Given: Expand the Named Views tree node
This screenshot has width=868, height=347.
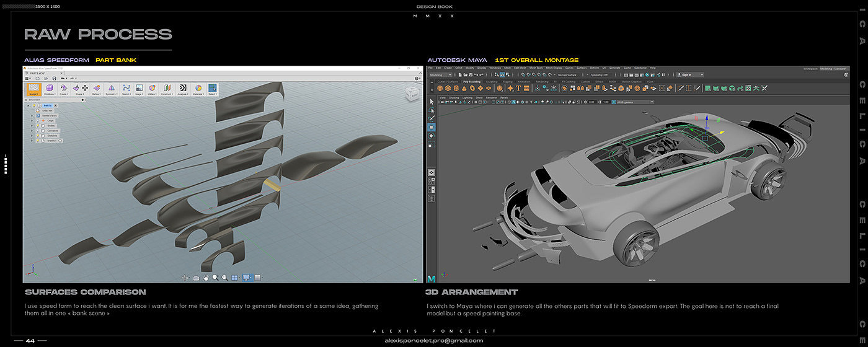Looking at the screenshot, I should [x=32, y=115].
